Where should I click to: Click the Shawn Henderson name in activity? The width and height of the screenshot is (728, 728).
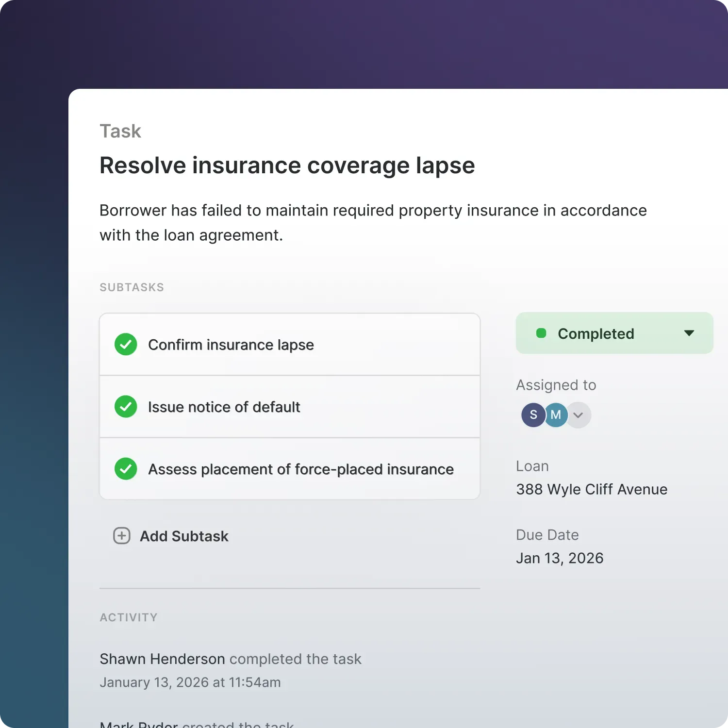click(x=162, y=659)
